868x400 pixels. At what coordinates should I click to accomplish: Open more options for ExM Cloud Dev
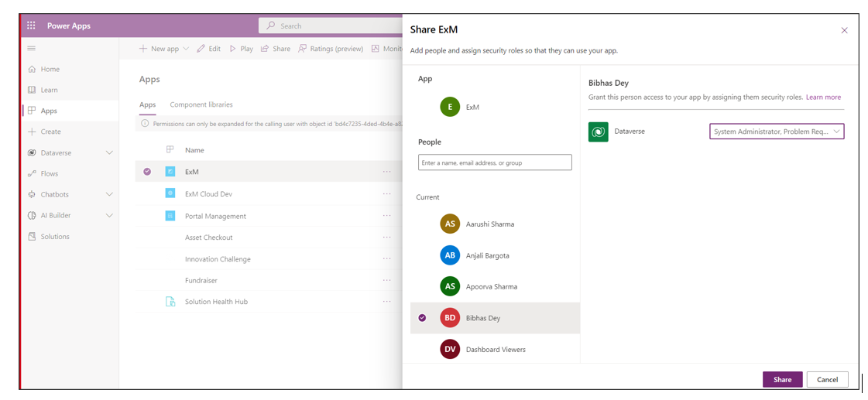click(386, 193)
